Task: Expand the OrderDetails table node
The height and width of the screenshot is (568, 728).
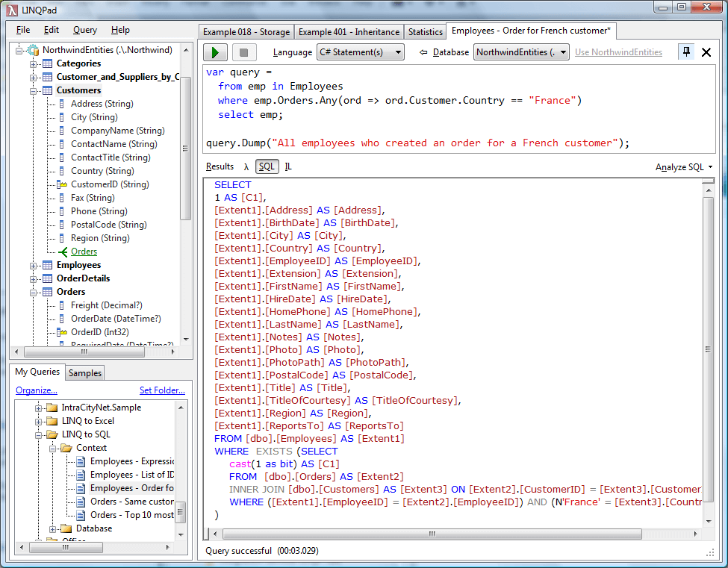Action: [x=34, y=279]
